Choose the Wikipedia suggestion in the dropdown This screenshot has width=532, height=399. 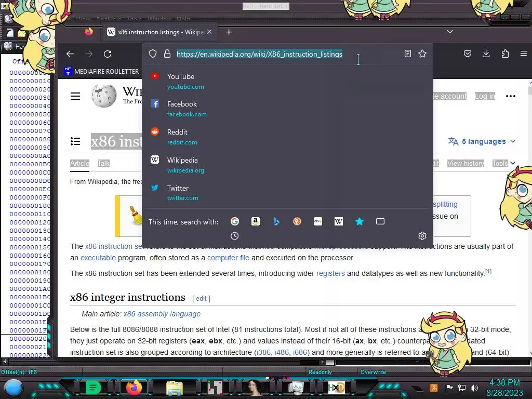click(x=287, y=165)
